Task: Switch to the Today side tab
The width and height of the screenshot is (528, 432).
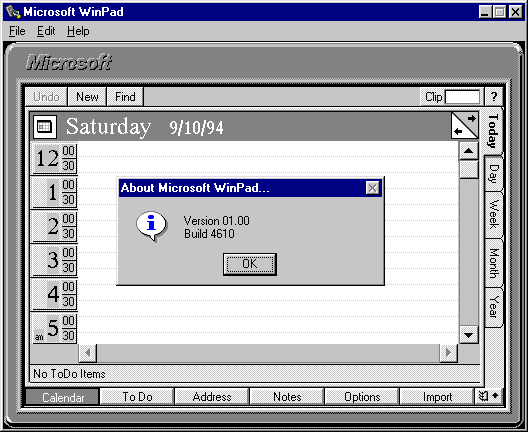Action: 493,131
